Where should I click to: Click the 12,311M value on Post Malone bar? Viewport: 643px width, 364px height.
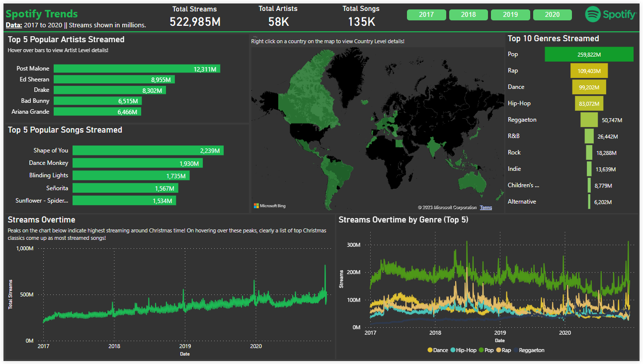(x=205, y=69)
